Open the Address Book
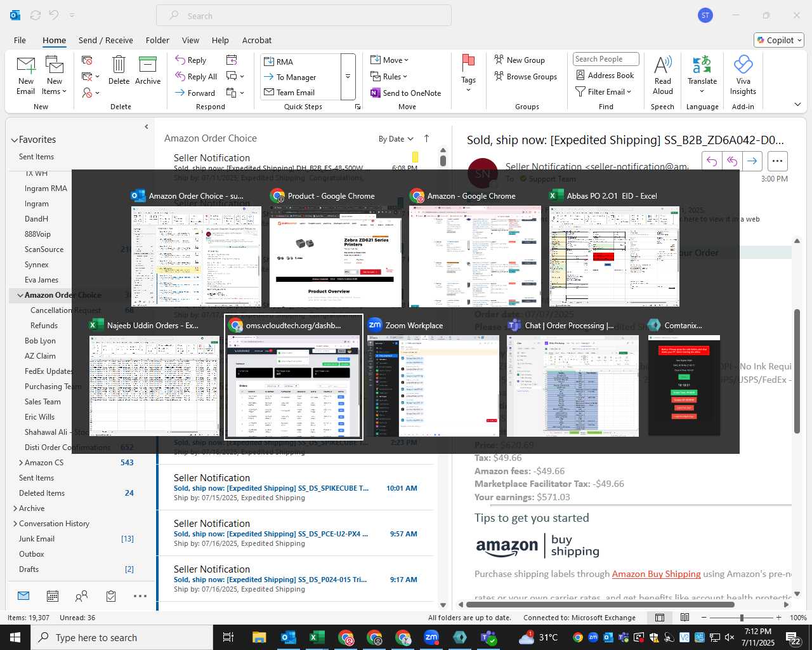812x650 pixels. pyautogui.click(x=605, y=75)
